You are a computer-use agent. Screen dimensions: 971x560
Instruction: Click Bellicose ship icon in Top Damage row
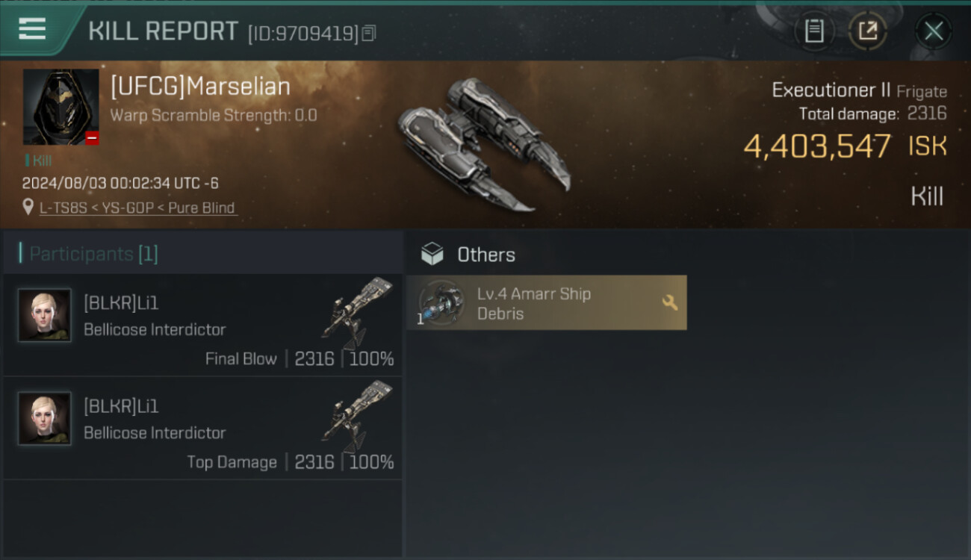[359, 415]
